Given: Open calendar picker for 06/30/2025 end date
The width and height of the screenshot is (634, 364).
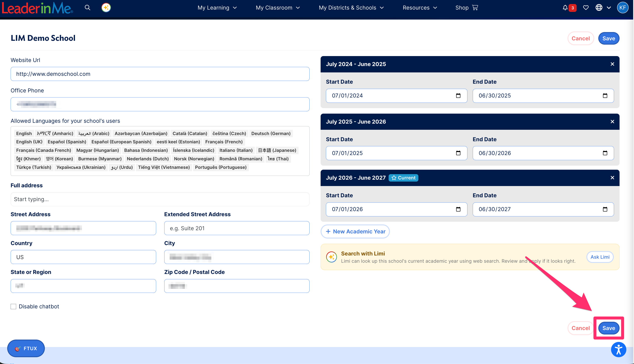Looking at the screenshot, I should tap(605, 96).
